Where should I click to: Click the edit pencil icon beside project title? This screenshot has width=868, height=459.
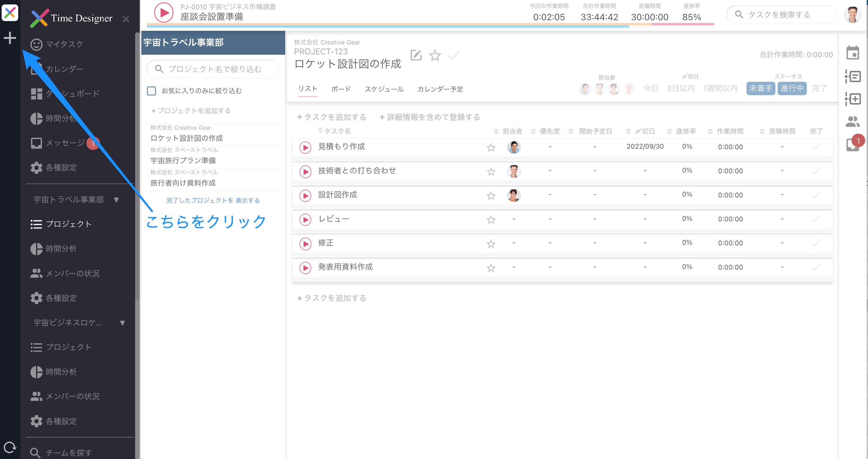pyautogui.click(x=416, y=55)
